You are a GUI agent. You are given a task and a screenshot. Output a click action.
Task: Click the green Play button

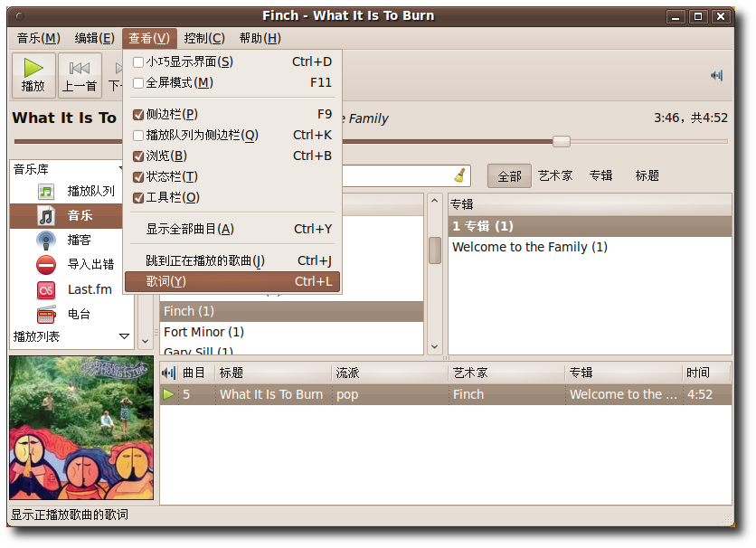(33, 75)
